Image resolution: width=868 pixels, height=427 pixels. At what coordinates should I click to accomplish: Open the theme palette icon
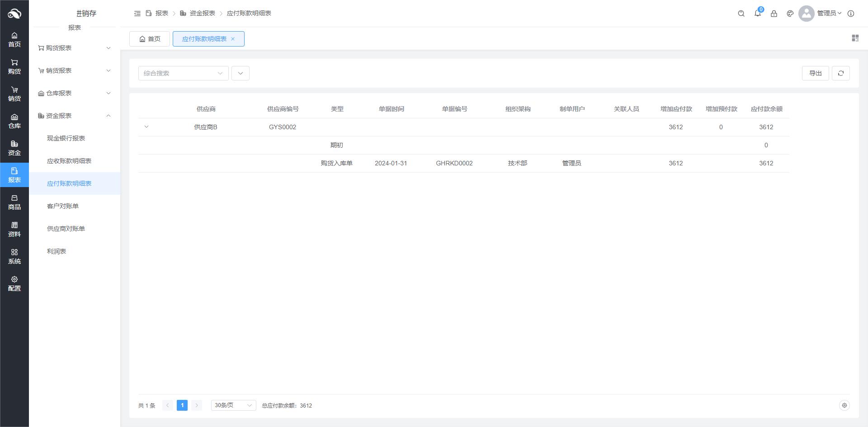(x=790, y=14)
